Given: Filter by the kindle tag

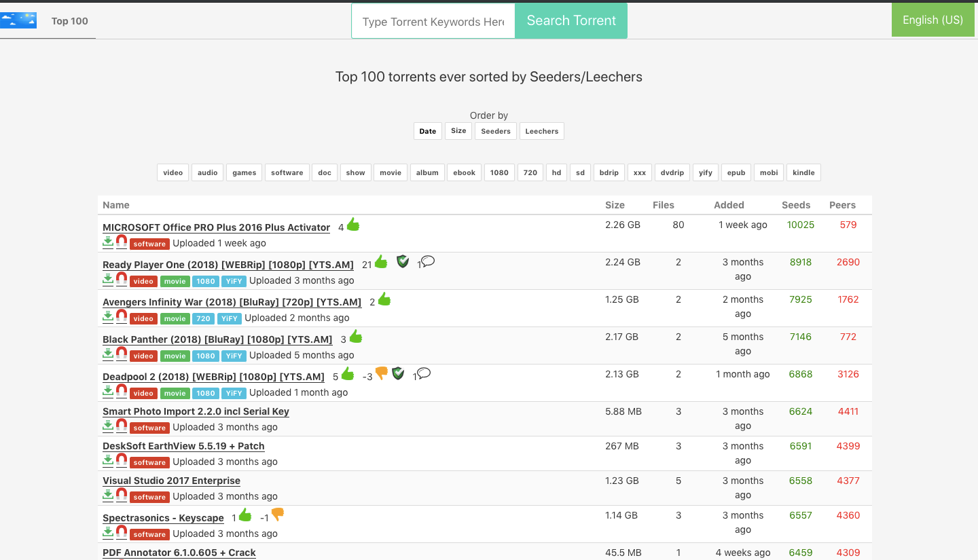Looking at the screenshot, I should [803, 172].
